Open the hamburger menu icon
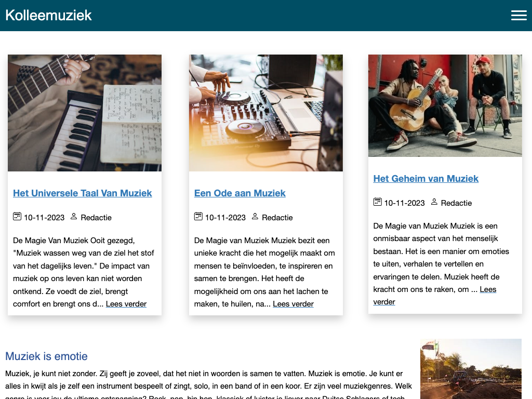This screenshot has width=532, height=399. tap(519, 15)
